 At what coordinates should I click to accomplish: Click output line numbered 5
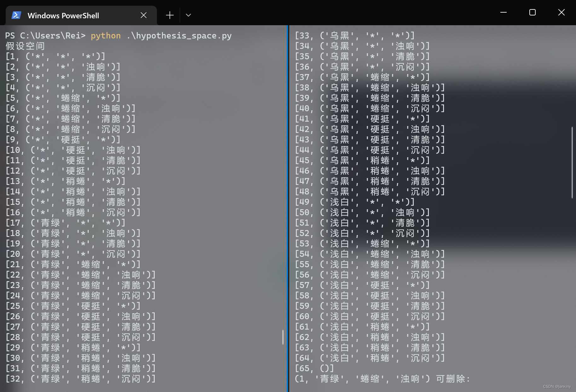(x=63, y=98)
